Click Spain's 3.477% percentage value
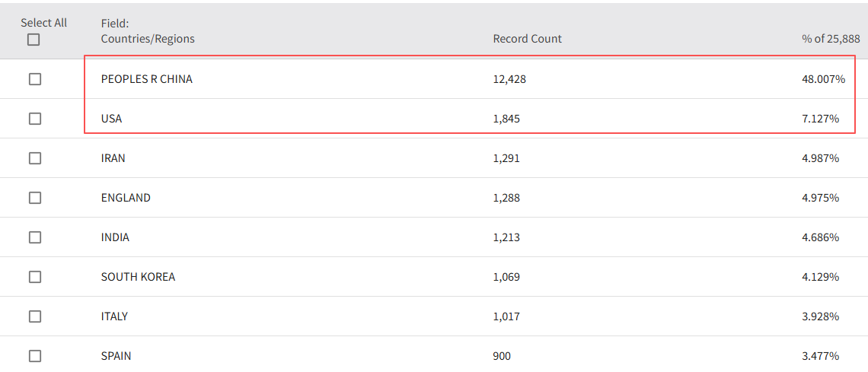This screenshot has width=868, height=372. click(x=819, y=356)
